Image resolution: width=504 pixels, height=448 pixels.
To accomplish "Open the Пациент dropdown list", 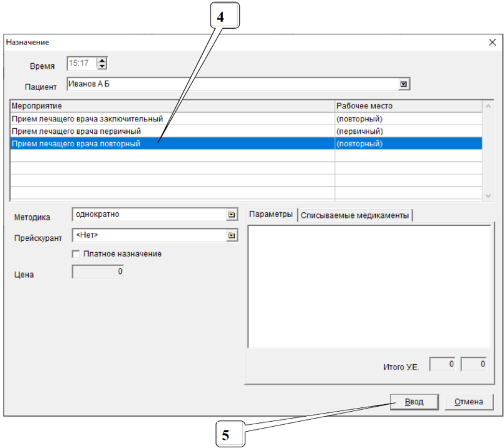I will point(404,84).
